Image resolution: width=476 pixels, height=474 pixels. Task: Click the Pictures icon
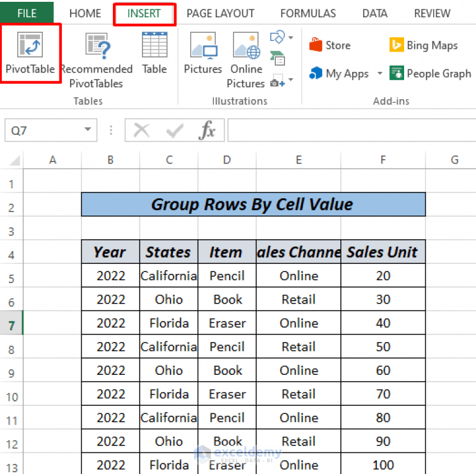203,45
